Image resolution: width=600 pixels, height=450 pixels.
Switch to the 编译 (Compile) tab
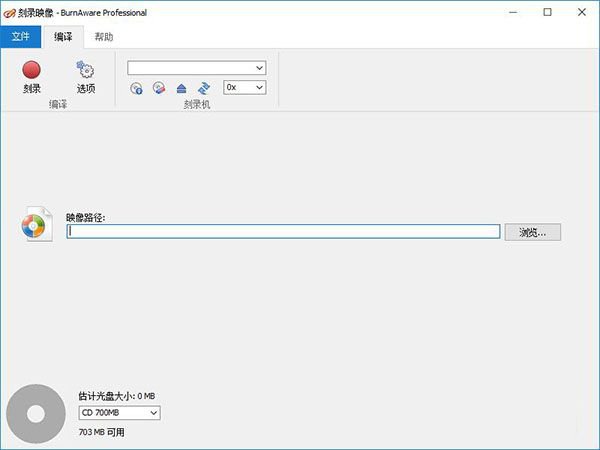(x=64, y=37)
